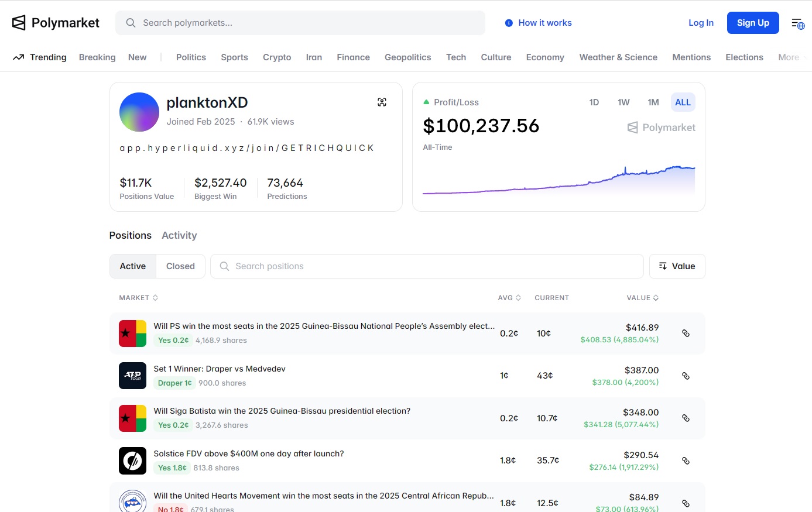812x512 pixels.
Task: Click the Sign Up button
Action: point(753,23)
